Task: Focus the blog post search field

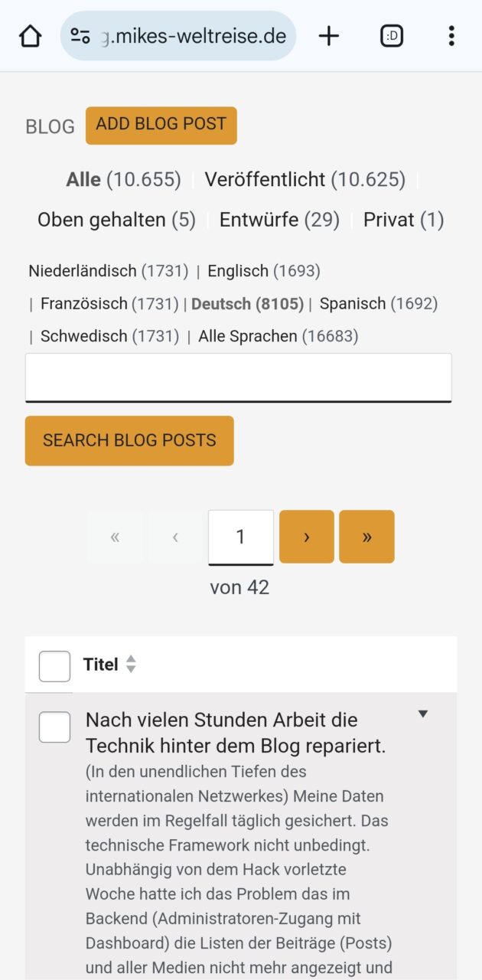Action: [x=239, y=377]
